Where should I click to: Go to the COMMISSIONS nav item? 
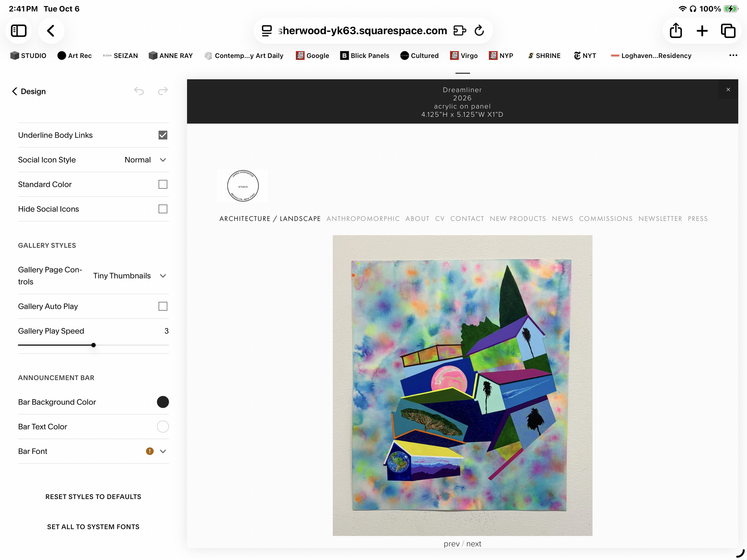[x=605, y=218]
